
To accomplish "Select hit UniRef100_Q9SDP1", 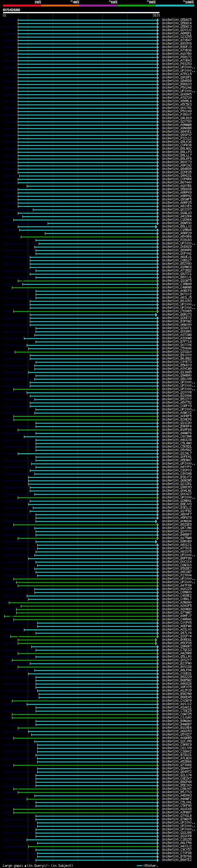I will pyautogui.click(x=176, y=78).
